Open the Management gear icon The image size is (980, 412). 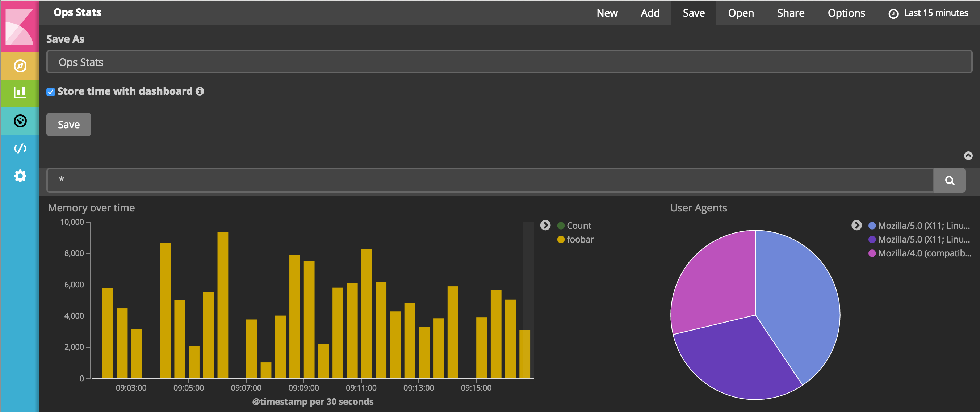coord(20,176)
